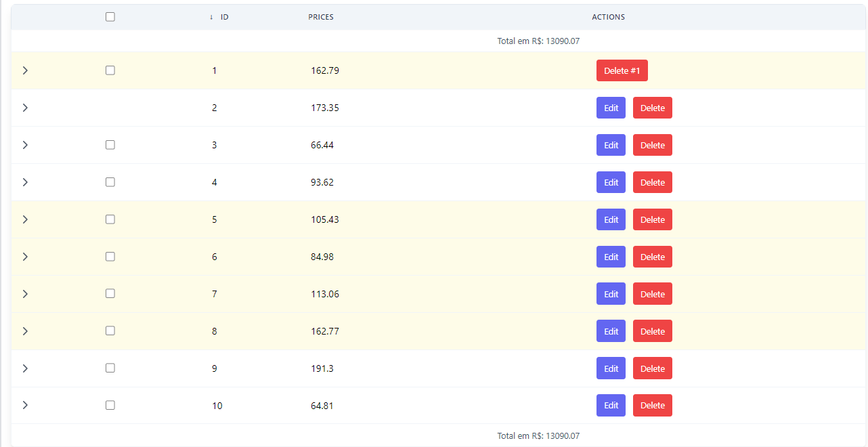Select the price 113.06
Viewport: 868px width, 447px height.
pyautogui.click(x=325, y=294)
